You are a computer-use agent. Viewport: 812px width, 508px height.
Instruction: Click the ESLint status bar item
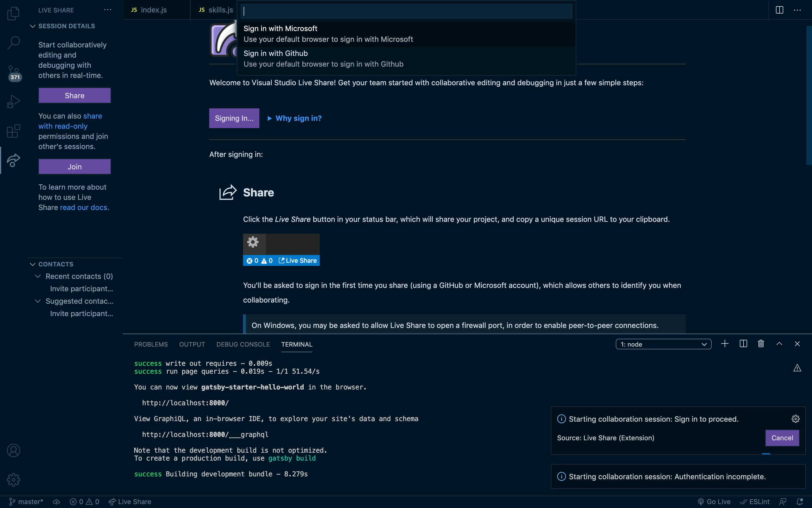[754, 502]
